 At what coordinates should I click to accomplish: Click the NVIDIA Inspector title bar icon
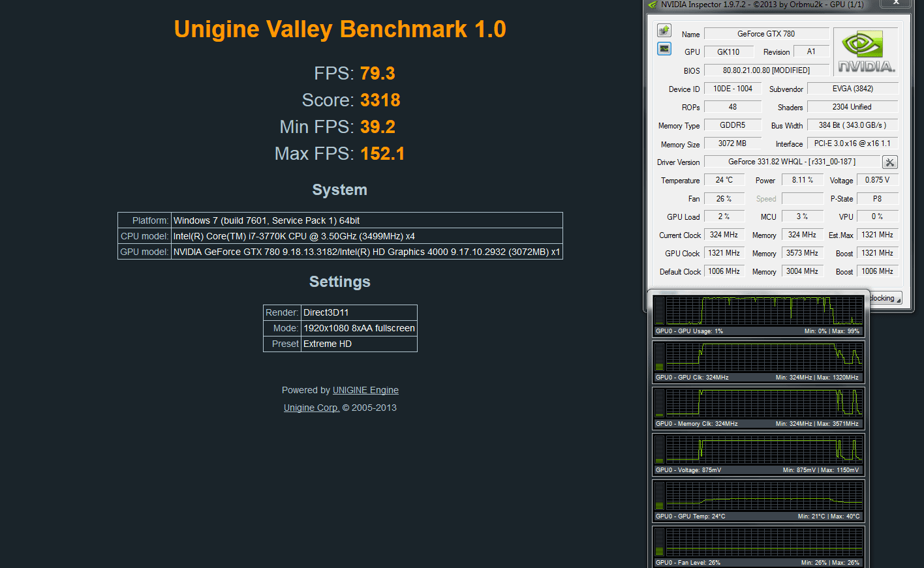pyautogui.click(x=653, y=5)
